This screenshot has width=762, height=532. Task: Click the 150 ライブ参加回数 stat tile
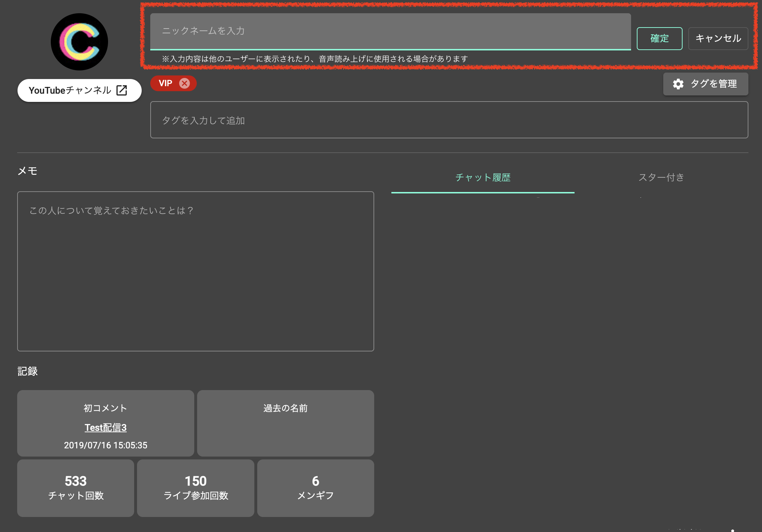[x=195, y=488]
